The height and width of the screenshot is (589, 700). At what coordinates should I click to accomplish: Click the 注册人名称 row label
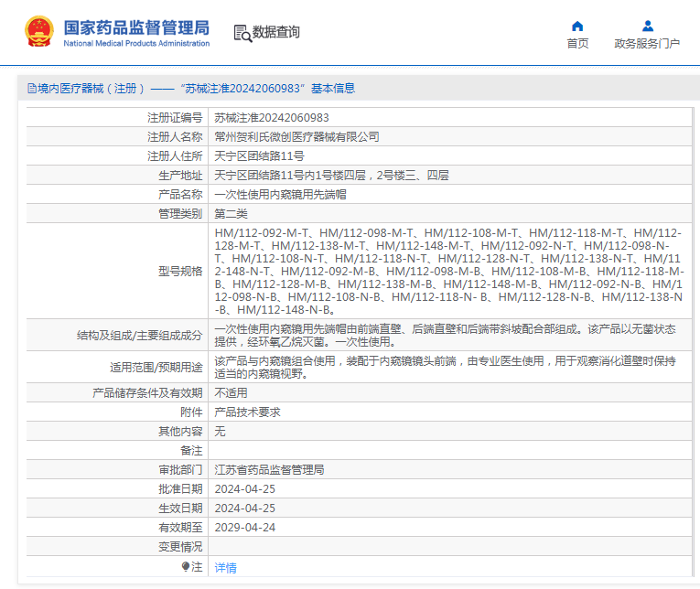pos(175,137)
